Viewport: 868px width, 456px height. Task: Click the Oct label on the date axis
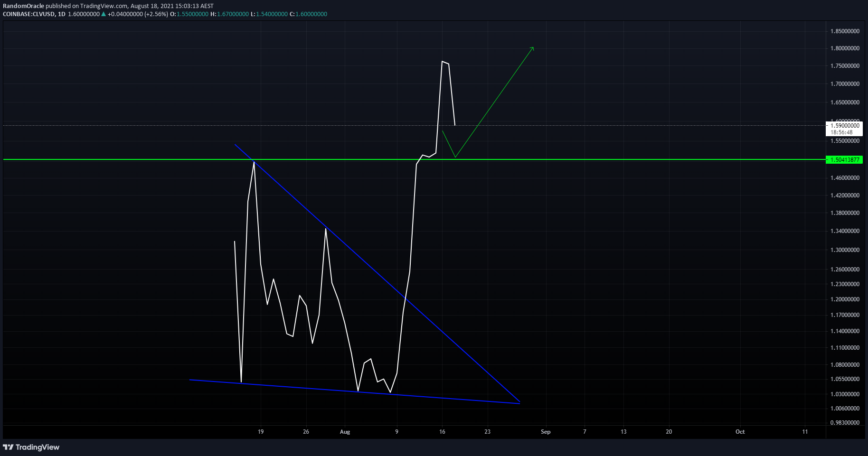coord(740,432)
